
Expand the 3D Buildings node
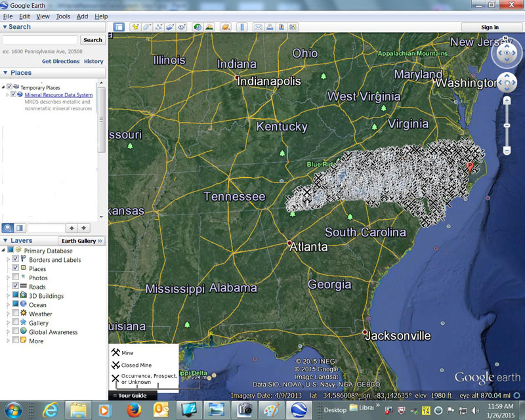[x=8, y=296]
